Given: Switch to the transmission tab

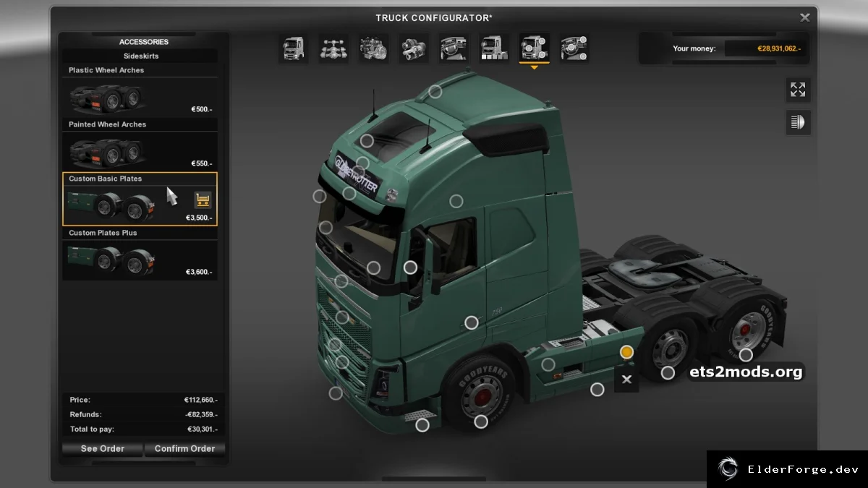Looking at the screenshot, I should [x=414, y=48].
